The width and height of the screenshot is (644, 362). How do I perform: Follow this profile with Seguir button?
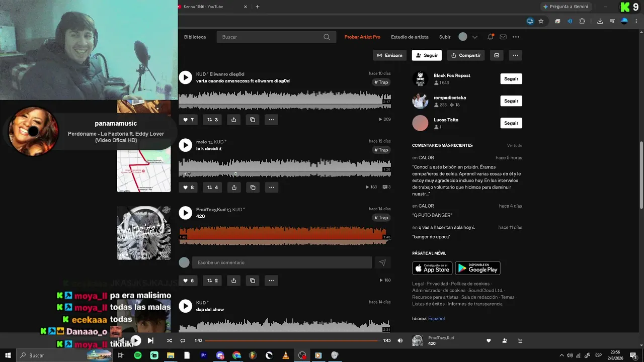[x=427, y=55]
